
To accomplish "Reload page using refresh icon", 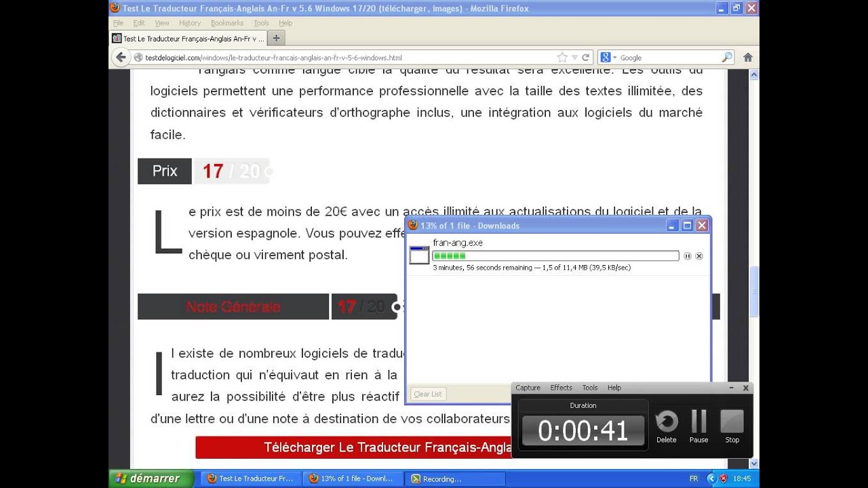I will point(585,58).
